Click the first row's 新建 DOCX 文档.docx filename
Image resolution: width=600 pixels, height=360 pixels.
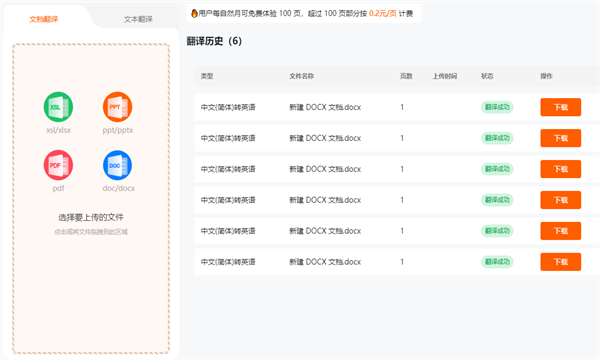click(325, 108)
